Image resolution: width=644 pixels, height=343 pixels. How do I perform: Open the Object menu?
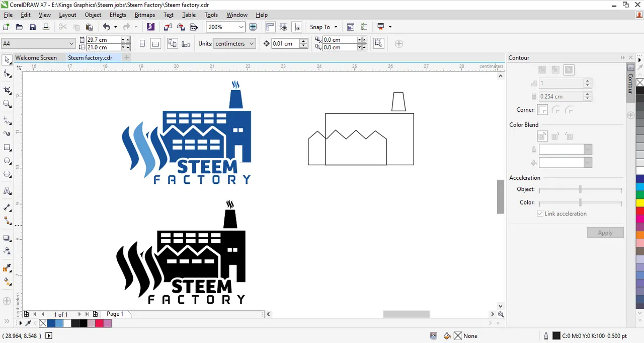click(93, 15)
